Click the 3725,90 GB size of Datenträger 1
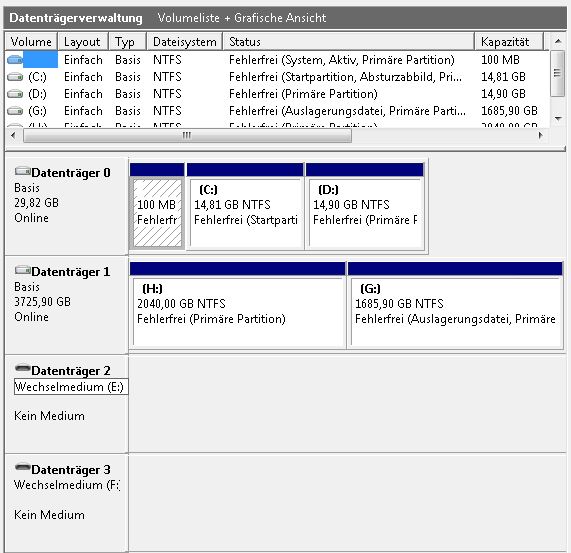The image size is (571, 553). point(43,302)
